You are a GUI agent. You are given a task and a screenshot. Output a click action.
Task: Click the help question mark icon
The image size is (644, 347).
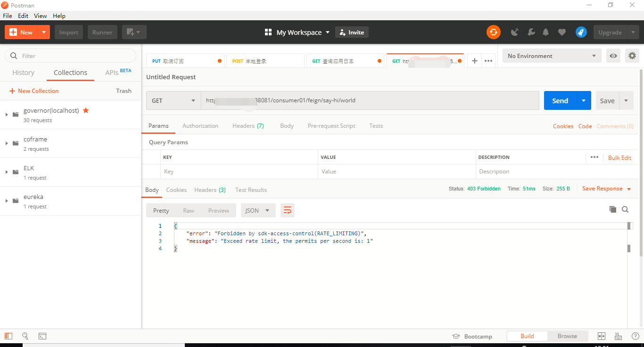point(635,336)
